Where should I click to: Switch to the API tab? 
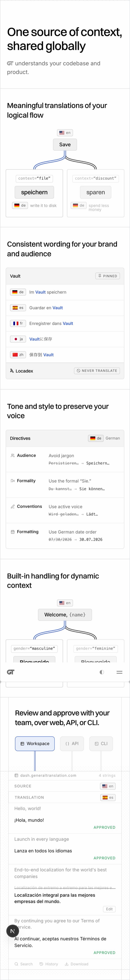(x=72, y=743)
